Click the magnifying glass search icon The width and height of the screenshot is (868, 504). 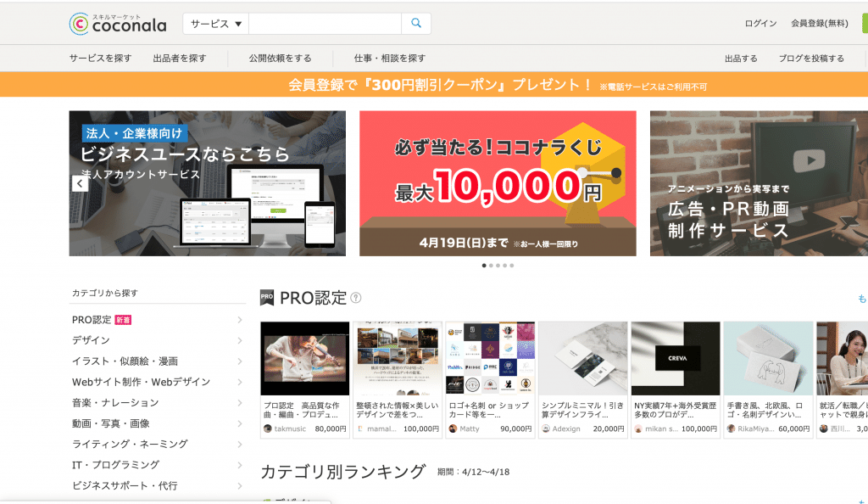point(416,23)
